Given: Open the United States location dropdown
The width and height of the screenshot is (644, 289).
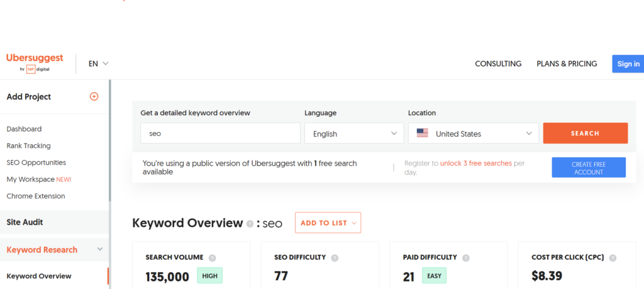Looking at the screenshot, I should 473,133.
